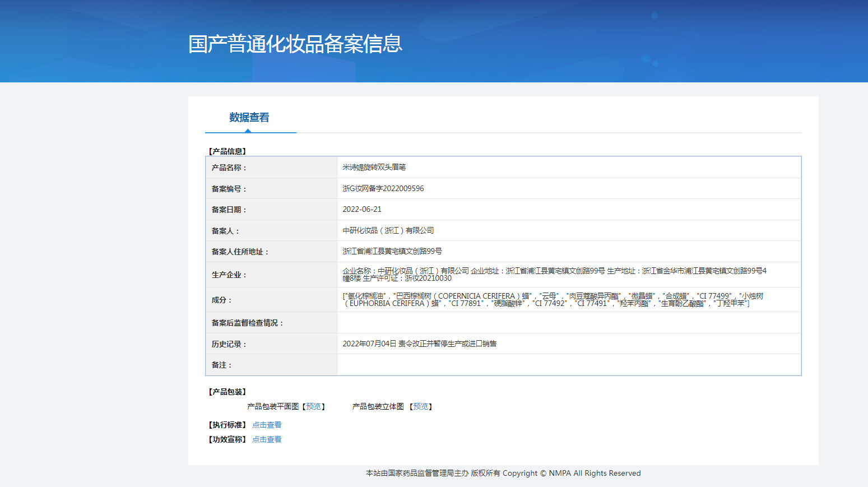This screenshot has height=487, width=868.
Task: Select the 生产企业 details text
Action: coord(555,275)
